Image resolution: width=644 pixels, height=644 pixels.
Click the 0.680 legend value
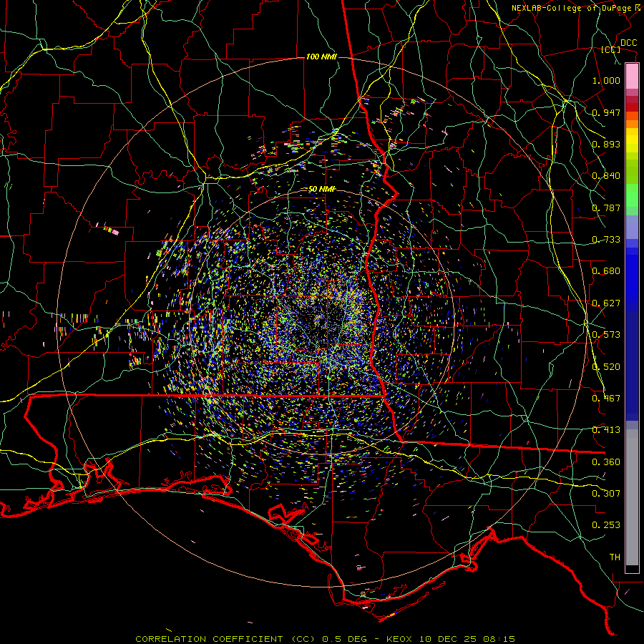tap(606, 271)
